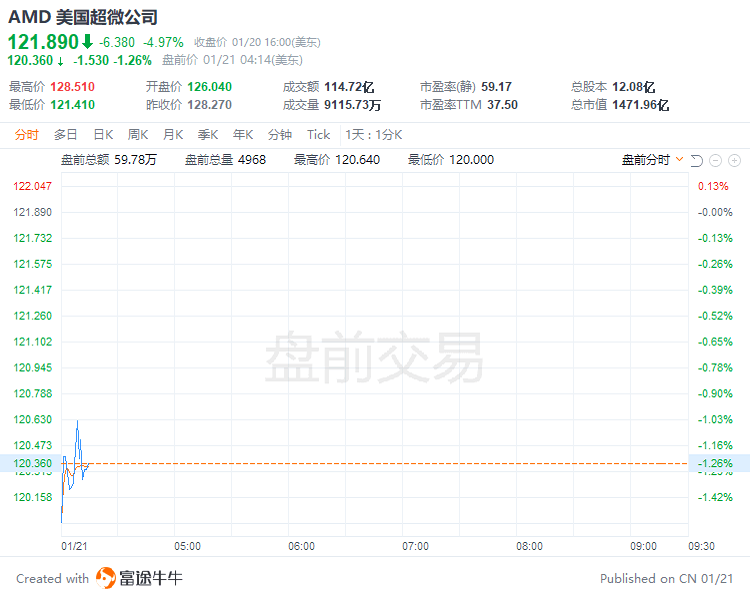Click the 0.13% right axis label
This screenshot has width=750, height=599.
[x=713, y=186]
